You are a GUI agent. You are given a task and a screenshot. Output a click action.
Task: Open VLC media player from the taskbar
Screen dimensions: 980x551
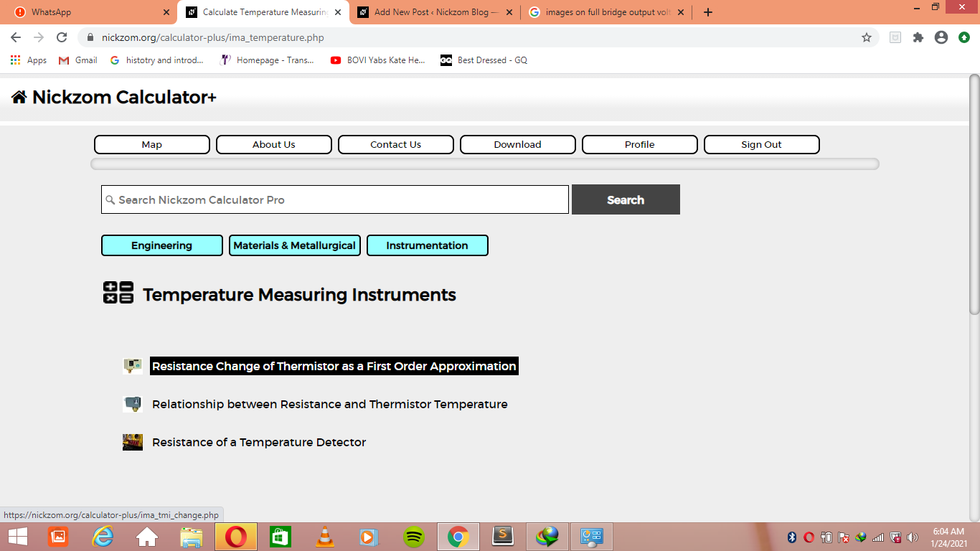pyautogui.click(x=325, y=537)
